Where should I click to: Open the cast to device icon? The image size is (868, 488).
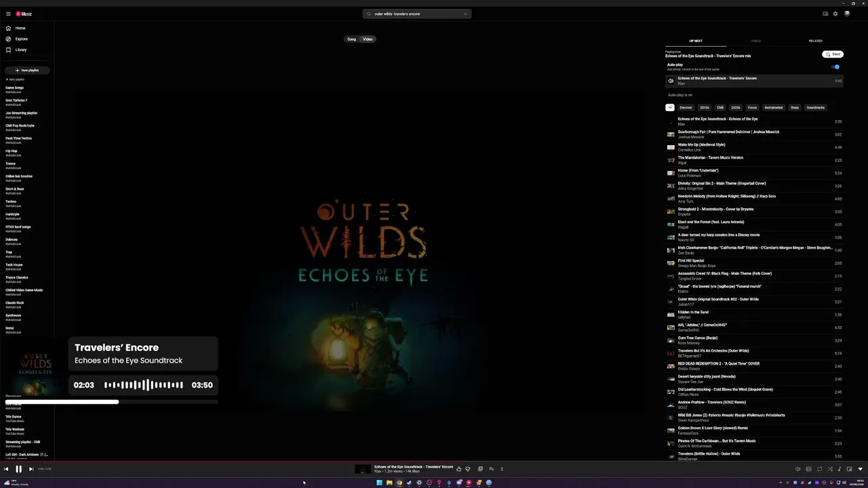[825, 14]
